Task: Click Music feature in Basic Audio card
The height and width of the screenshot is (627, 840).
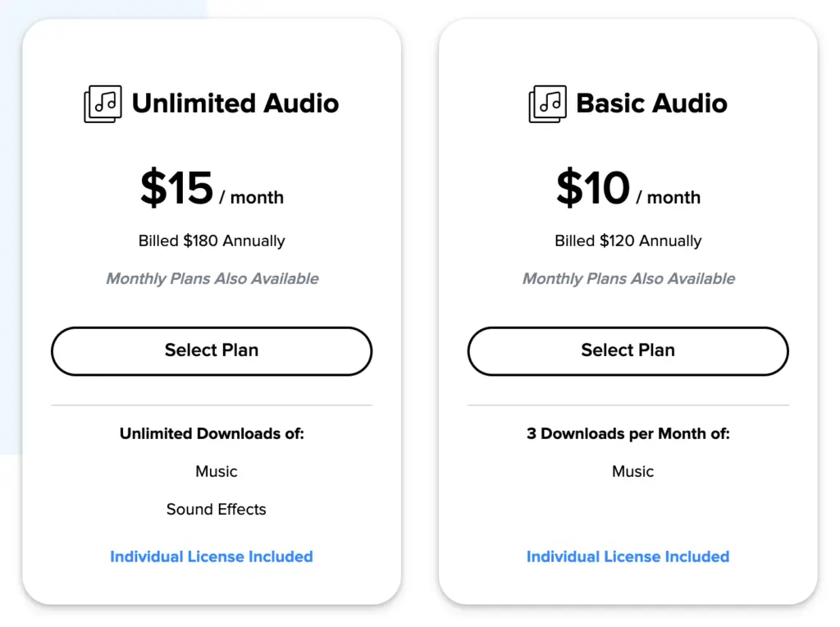Action: (632, 472)
